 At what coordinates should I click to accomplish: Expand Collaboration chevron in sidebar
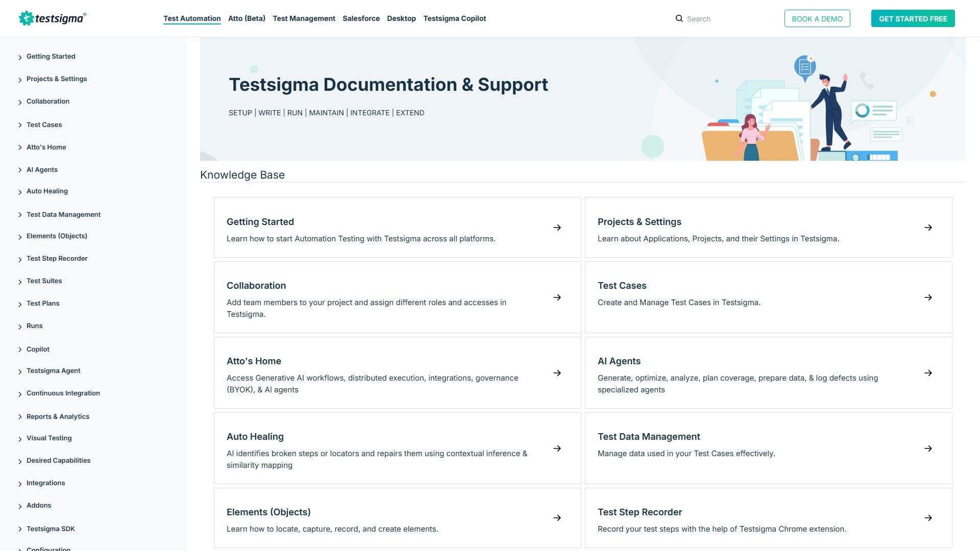20,102
